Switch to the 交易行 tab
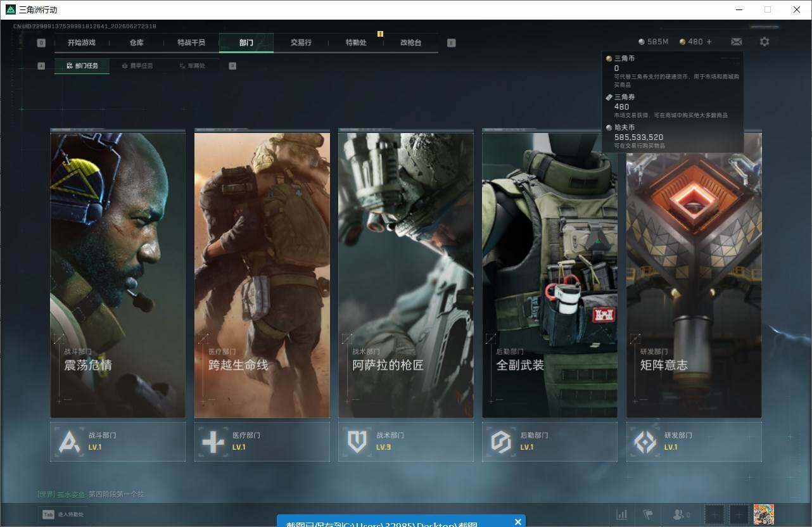 (x=301, y=42)
